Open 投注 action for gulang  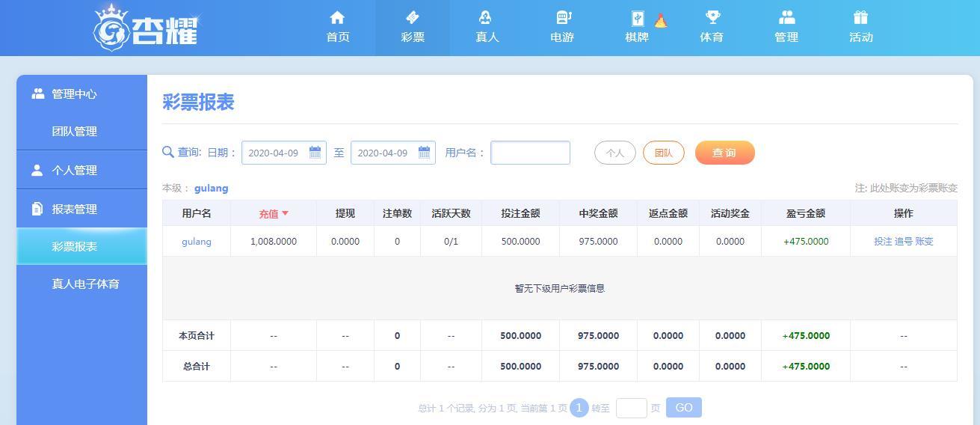click(883, 241)
